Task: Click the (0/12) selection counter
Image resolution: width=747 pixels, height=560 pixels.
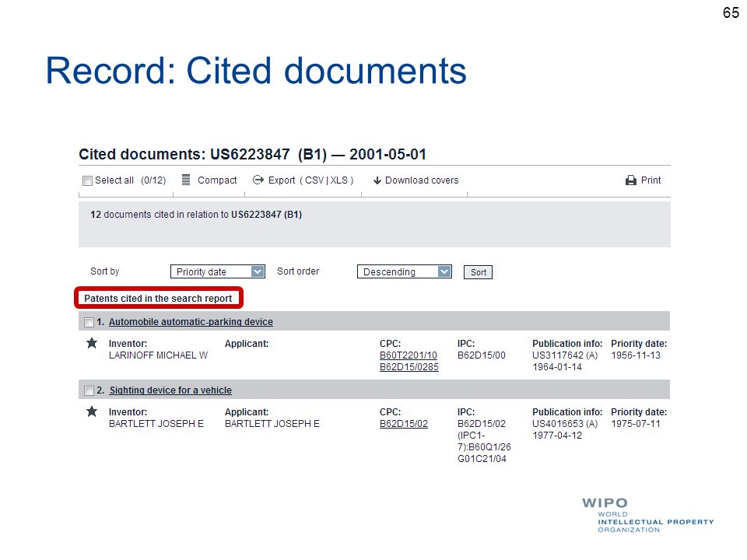Action: (153, 180)
